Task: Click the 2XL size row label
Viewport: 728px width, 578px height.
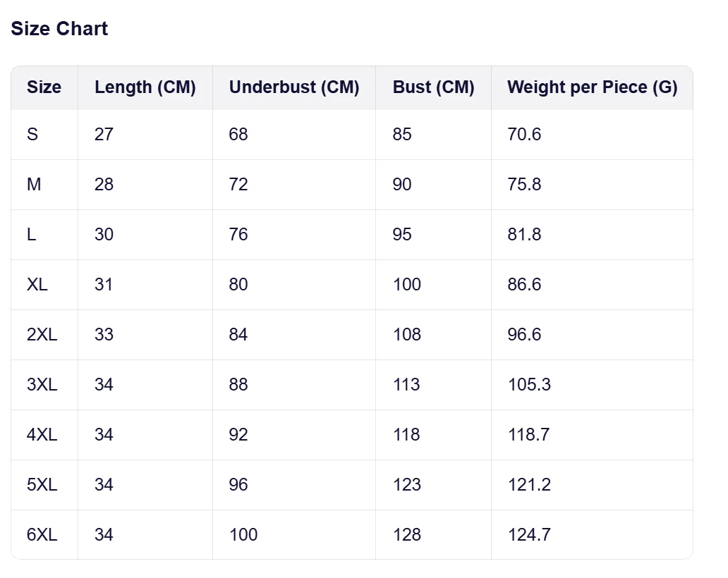Action: pyautogui.click(x=42, y=335)
